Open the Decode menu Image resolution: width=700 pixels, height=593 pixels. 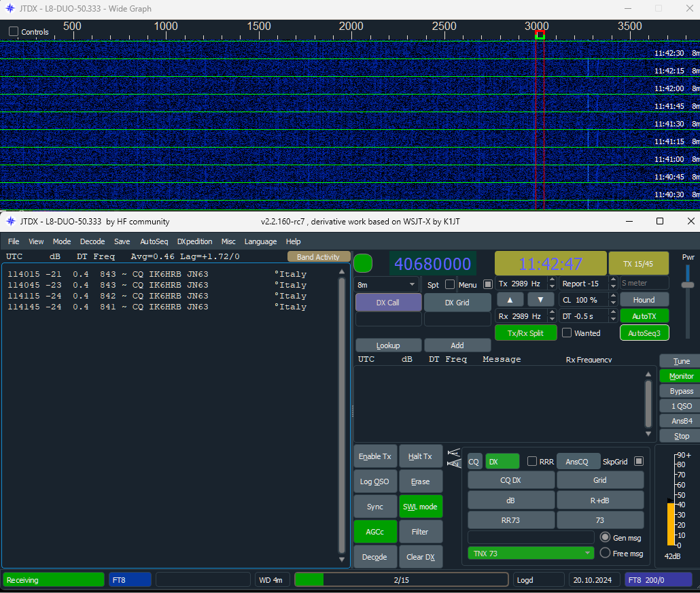tap(92, 241)
